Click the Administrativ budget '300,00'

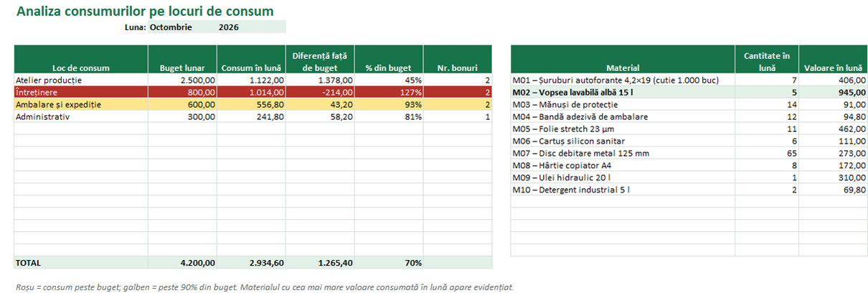[182, 117]
